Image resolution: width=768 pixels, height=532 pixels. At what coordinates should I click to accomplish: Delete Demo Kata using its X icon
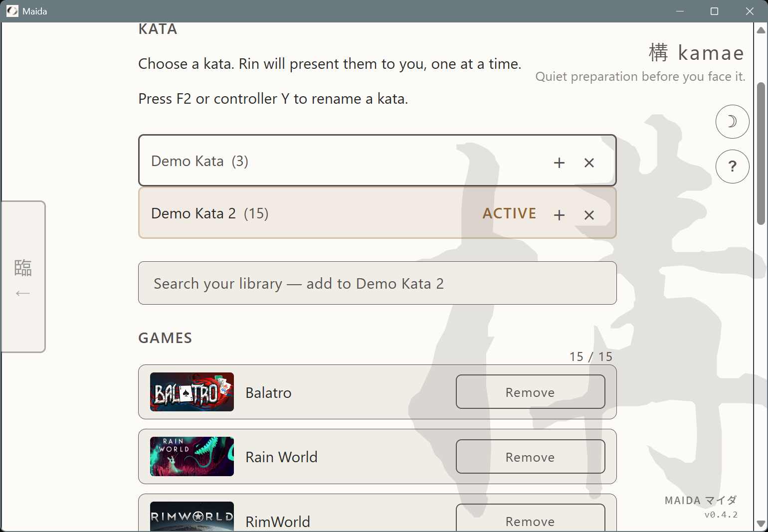(x=589, y=163)
